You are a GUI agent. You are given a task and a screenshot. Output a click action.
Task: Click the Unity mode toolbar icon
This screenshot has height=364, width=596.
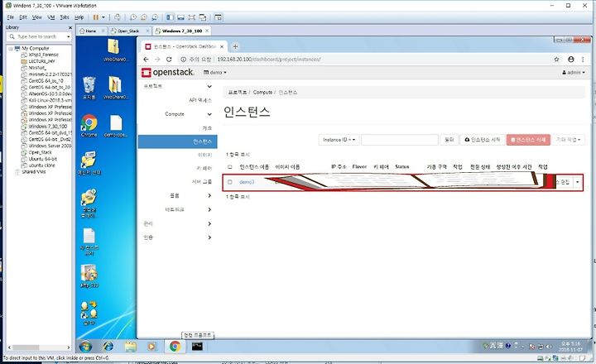pos(203,17)
